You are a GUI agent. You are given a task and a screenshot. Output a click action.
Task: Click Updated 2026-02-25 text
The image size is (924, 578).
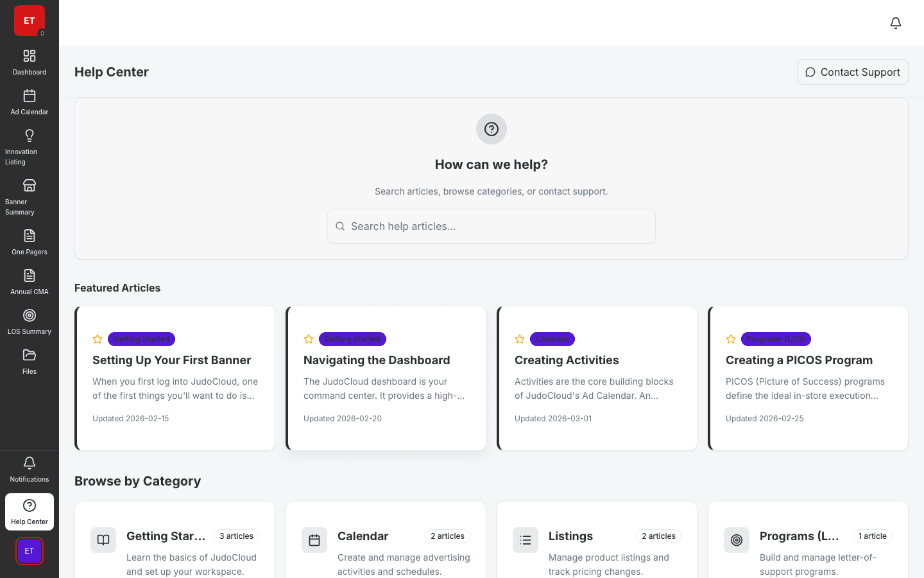coord(764,419)
